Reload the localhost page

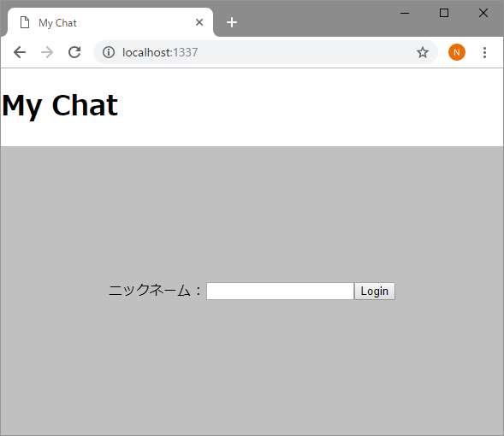coord(74,52)
